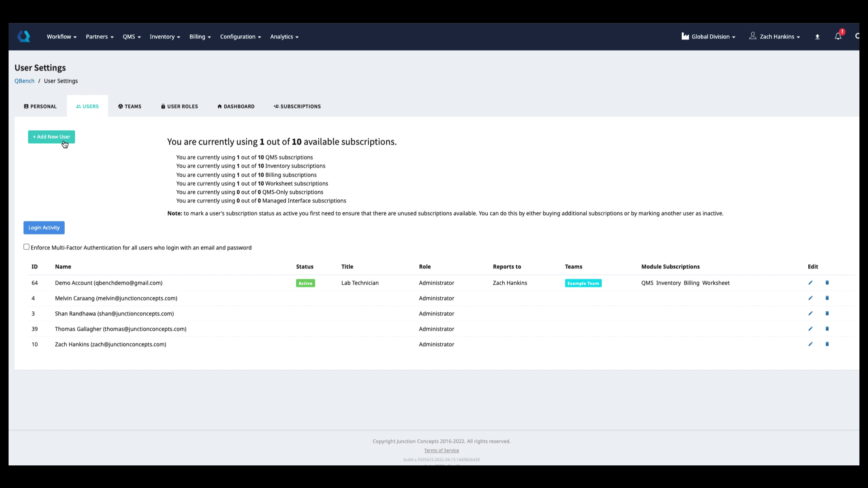Image resolution: width=868 pixels, height=488 pixels.
Task: Expand the Workflow menu
Action: (x=61, y=37)
